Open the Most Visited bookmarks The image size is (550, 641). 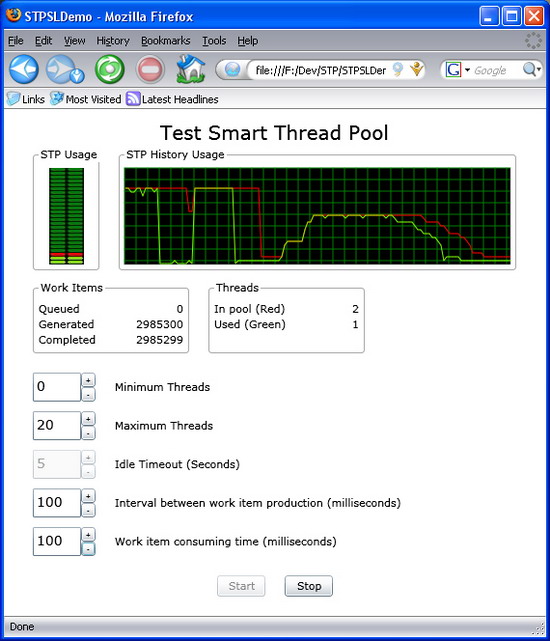[x=85, y=99]
